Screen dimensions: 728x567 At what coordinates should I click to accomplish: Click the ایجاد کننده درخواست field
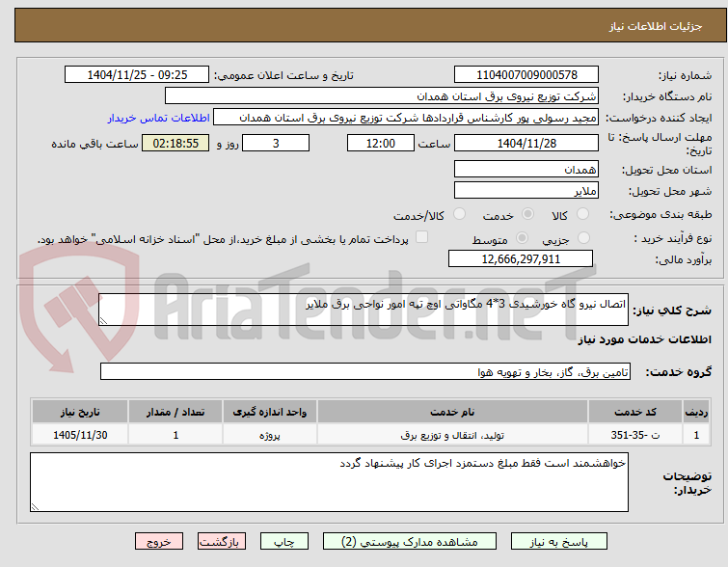(x=406, y=118)
